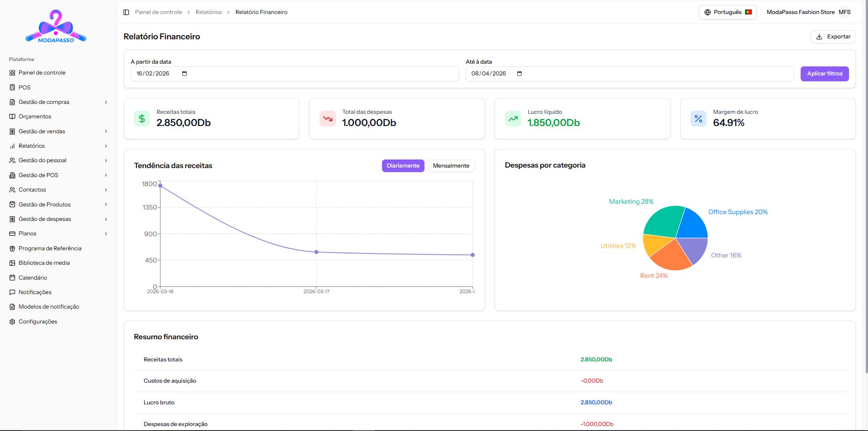This screenshot has width=868, height=431.
Task: Click Relatórios in the breadcrumb
Action: tap(208, 12)
